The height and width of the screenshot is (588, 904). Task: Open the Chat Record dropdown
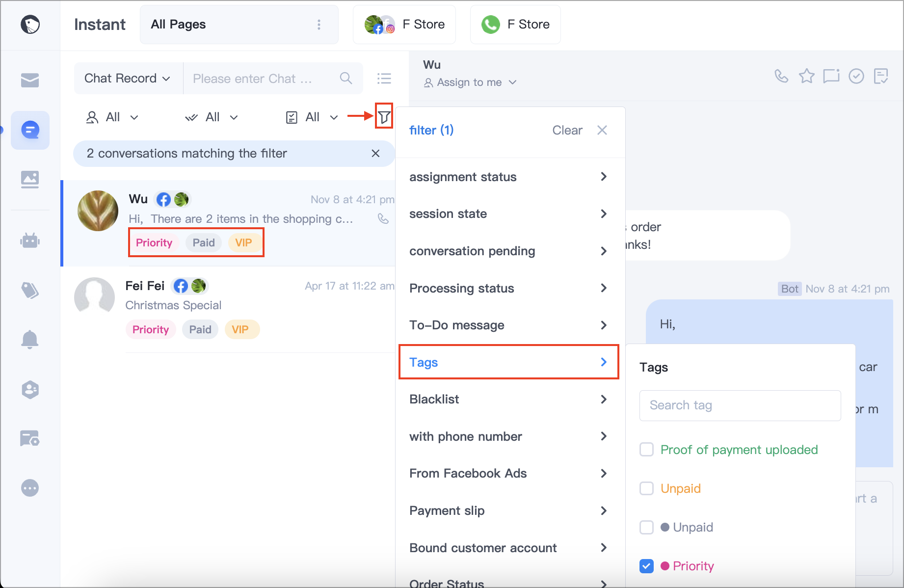click(x=128, y=78)
